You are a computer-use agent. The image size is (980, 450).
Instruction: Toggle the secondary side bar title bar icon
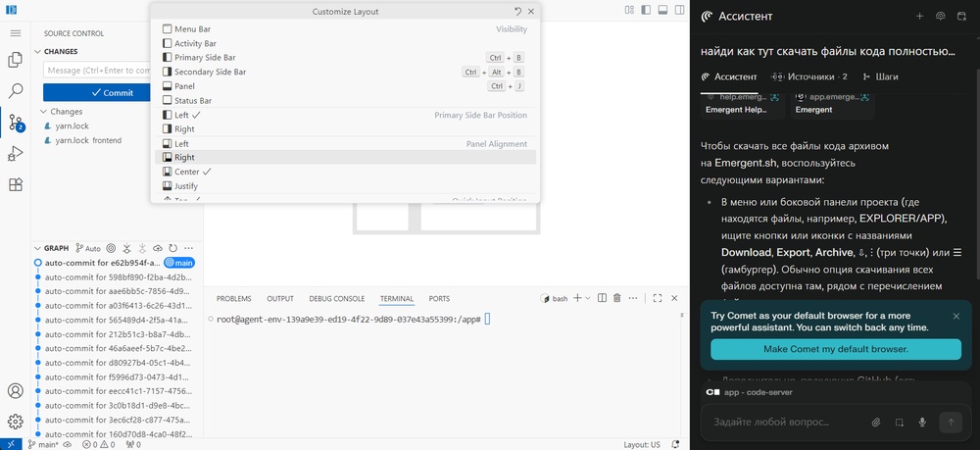point(680,10)
